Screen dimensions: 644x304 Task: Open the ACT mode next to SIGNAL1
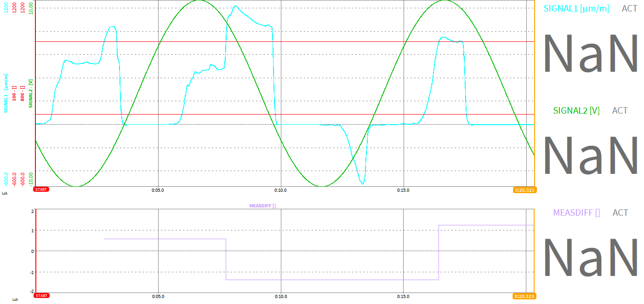tap(629, 8)
